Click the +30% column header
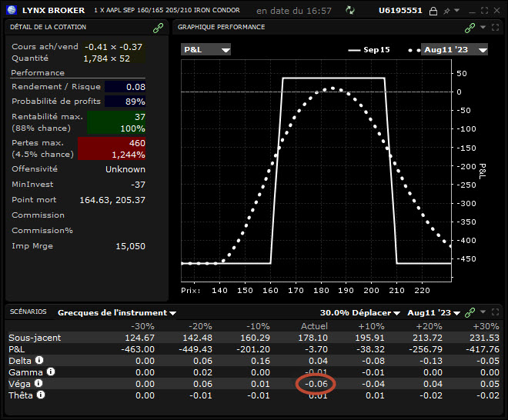The height and width of the screenshot is (420, 508). 486,326
